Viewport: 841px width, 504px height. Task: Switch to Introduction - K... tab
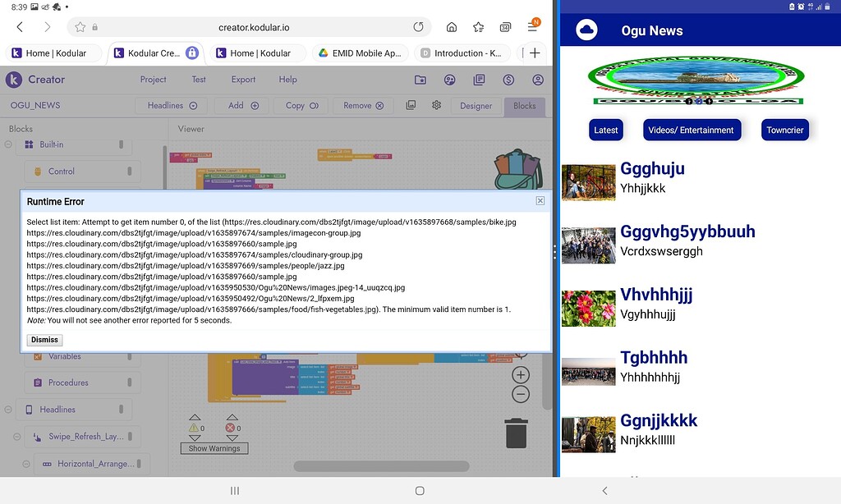(x=462, y=53)
